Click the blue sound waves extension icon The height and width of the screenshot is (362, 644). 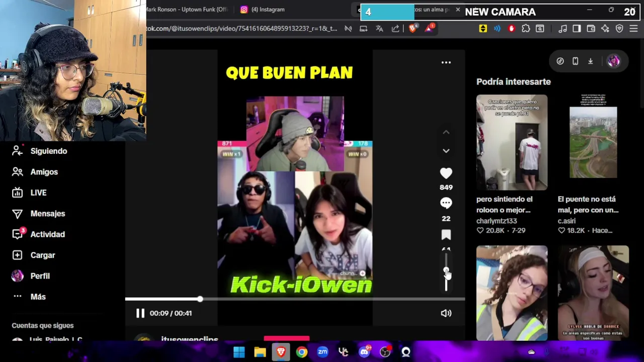tap(497, 29)
